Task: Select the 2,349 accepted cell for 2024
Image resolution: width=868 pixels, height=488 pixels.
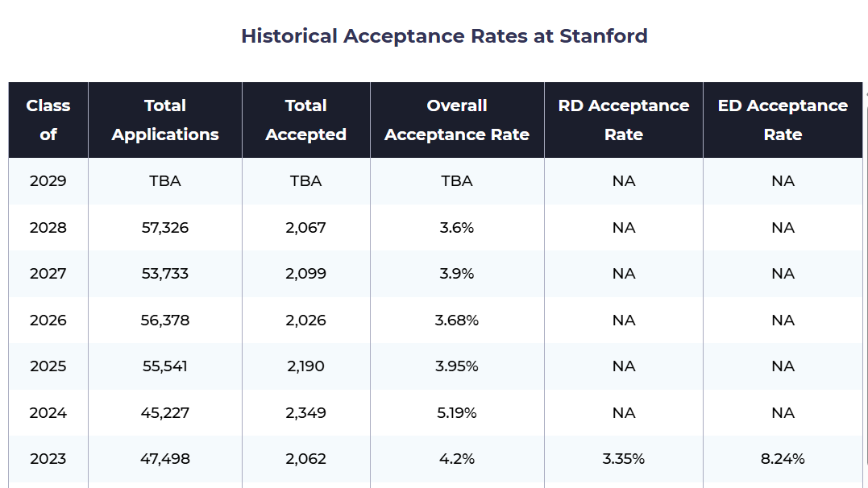Action: [x=305, y=413]
